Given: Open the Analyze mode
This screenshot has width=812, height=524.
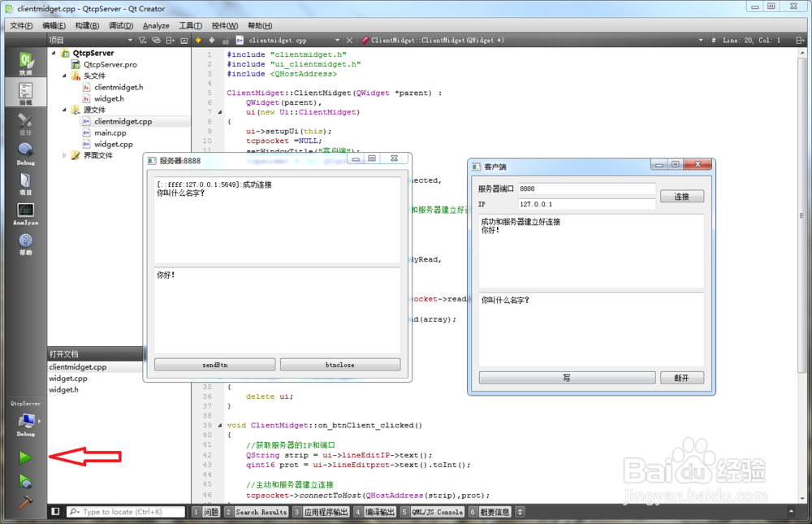Looking at the screenshot, I should tap(25, 214).
